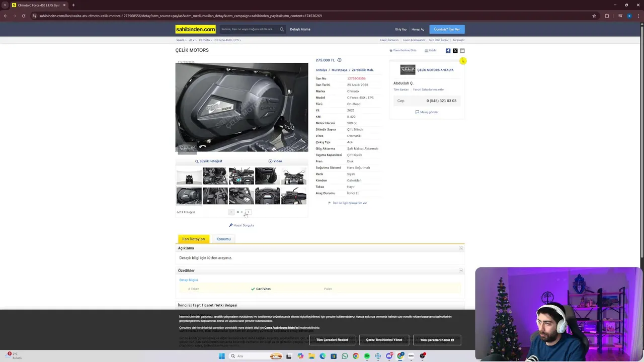Open File Explorer from the taskbar
Image resolution: width=644 pixels, height=362 pixels.
[x=311, y=356]
